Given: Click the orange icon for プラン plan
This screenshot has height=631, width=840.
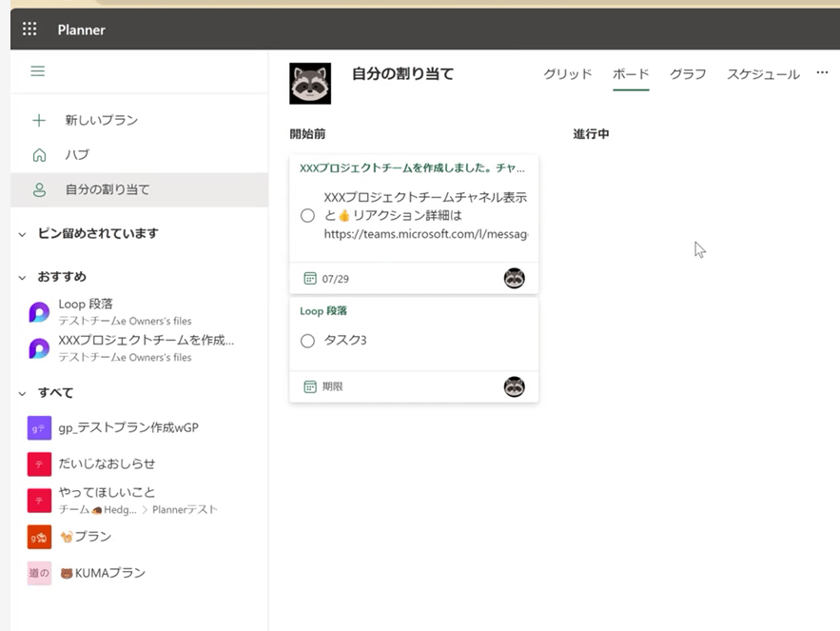Looking at the screenshot, I should (39, 537).
